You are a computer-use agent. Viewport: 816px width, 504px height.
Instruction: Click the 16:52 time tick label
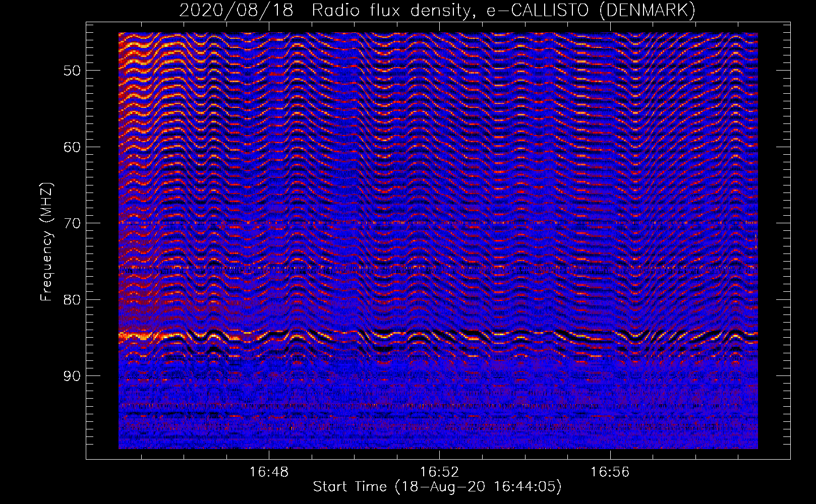(x=439, y=472)
